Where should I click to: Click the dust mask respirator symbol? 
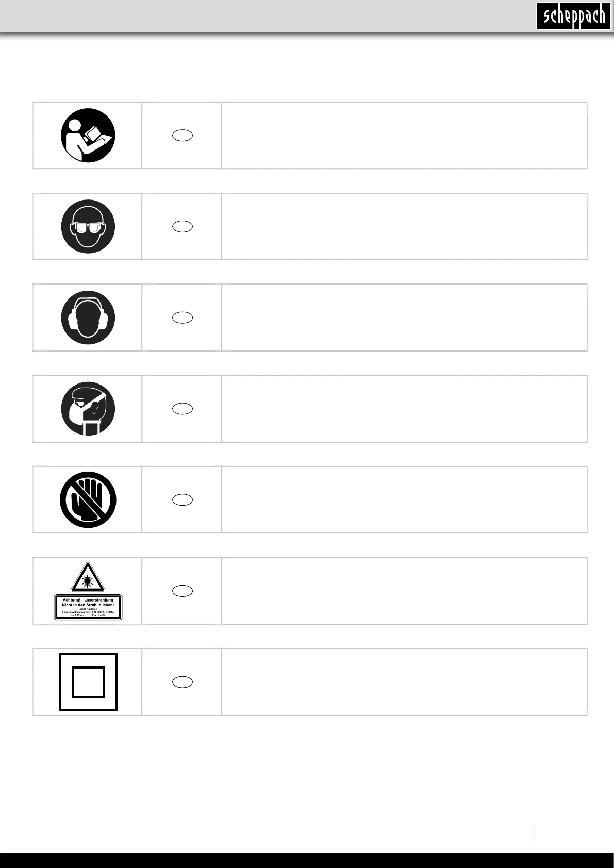tap(88, 409)
